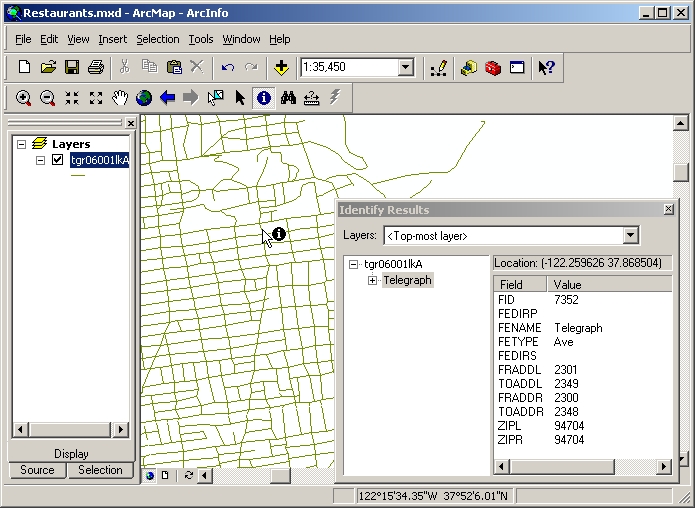
Task: Collapse the Layers group in table of contents
Action: point(22,144)
